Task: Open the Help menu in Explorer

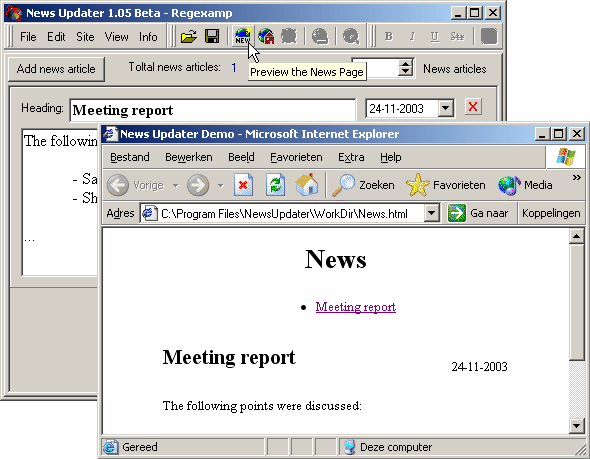Action: [391, 157]
